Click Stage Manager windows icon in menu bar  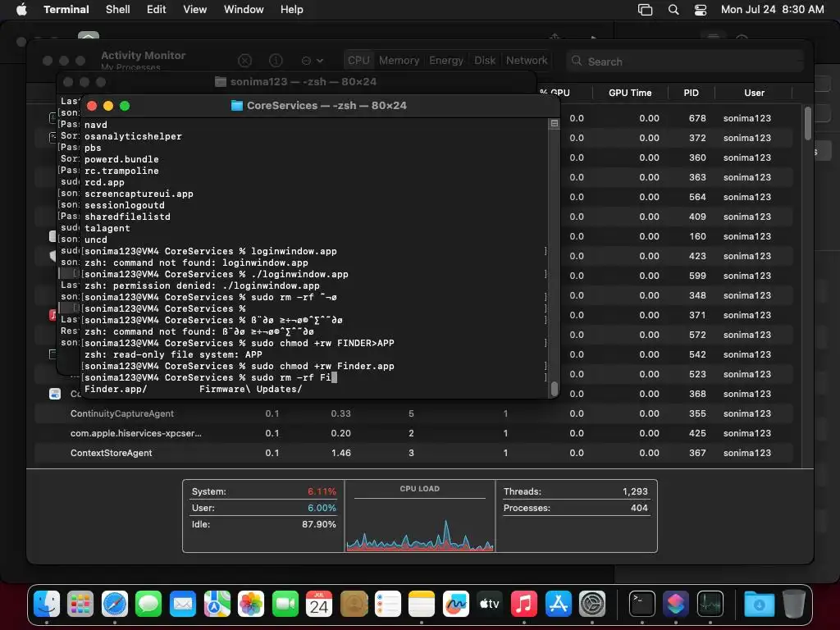click(x=645, y=10)
